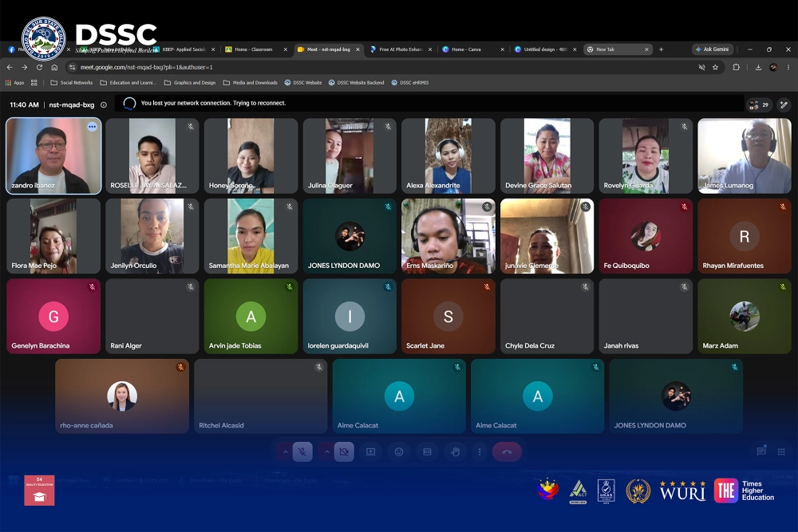Image resolution: width=798 pixels, height=532 pixels.
Task: Toggle captions in the call controls
Action: [x=428, y=451]
